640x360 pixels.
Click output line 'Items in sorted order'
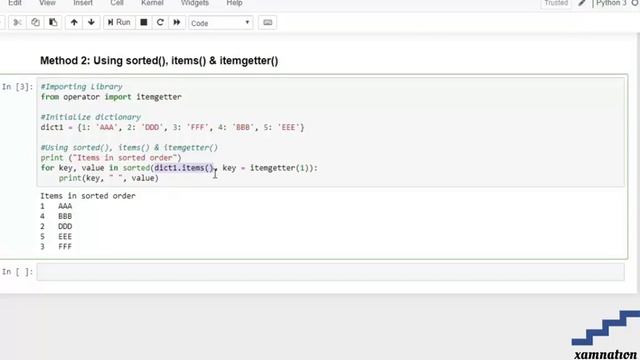click(x=88, y=196)
